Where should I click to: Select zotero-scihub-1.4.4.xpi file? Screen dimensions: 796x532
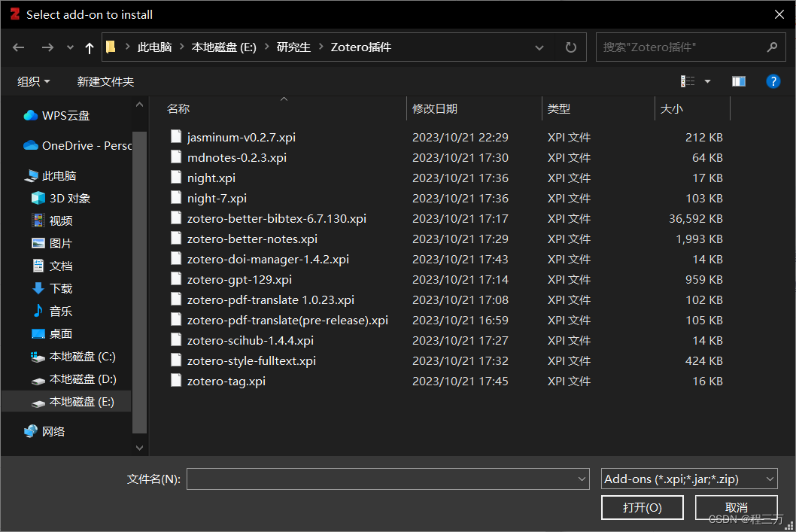(x=251, y=340)
